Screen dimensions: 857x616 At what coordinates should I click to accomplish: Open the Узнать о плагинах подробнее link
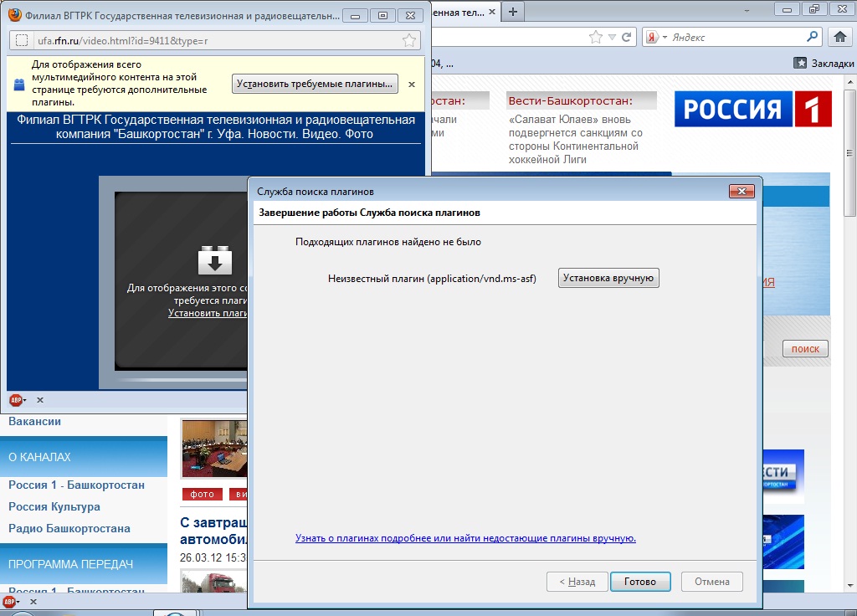pos(465,538)
